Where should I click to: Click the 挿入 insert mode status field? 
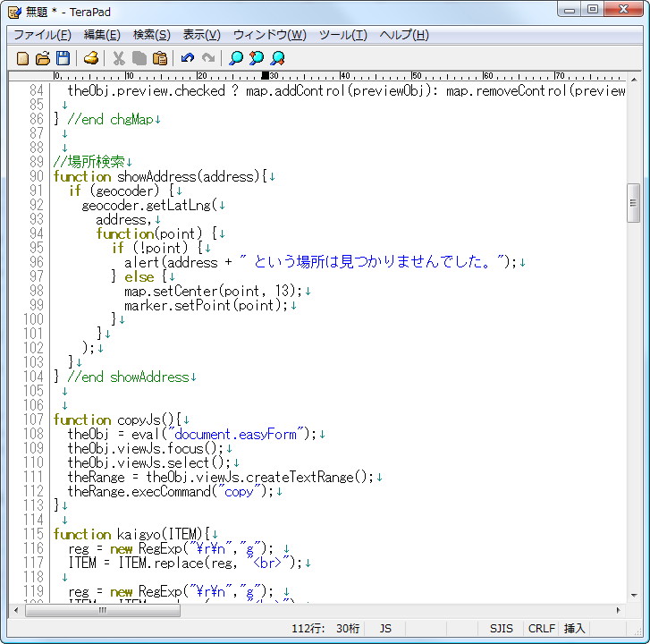point(574,628)
